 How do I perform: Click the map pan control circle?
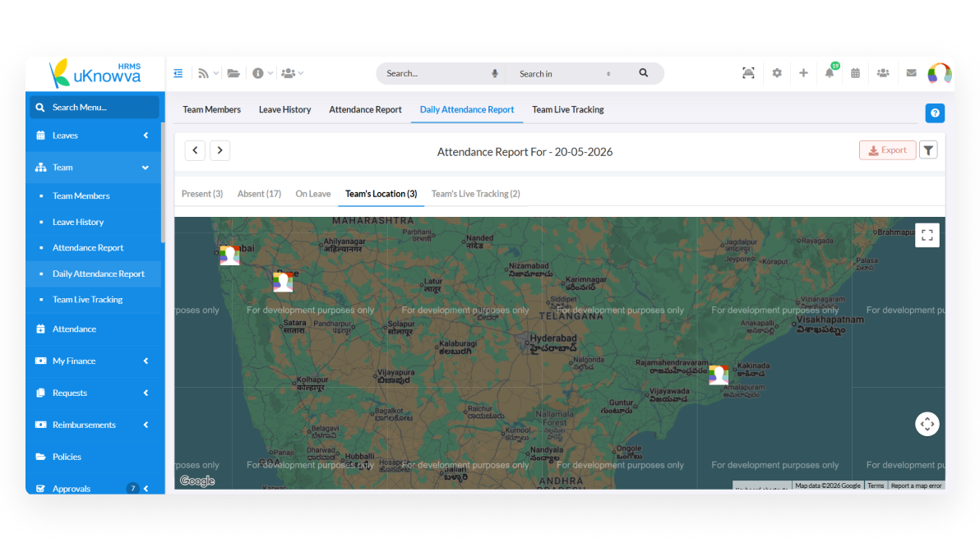coord(927,424)
